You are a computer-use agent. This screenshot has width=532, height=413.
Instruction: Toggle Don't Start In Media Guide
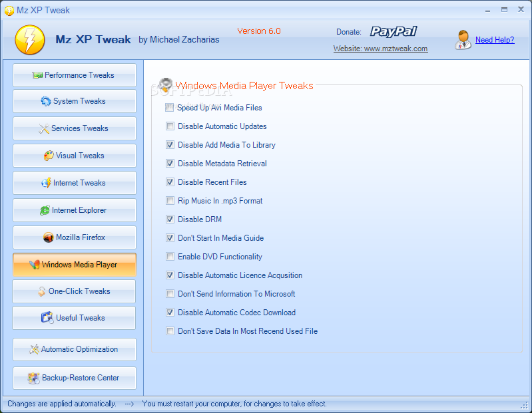coord(170,238)
